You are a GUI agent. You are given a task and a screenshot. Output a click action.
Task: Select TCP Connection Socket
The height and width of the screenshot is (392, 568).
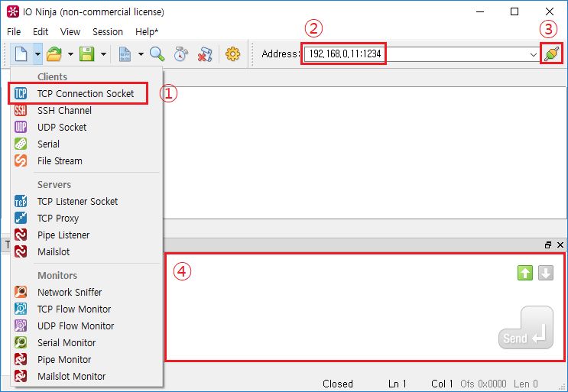click(x=86, y=93)
